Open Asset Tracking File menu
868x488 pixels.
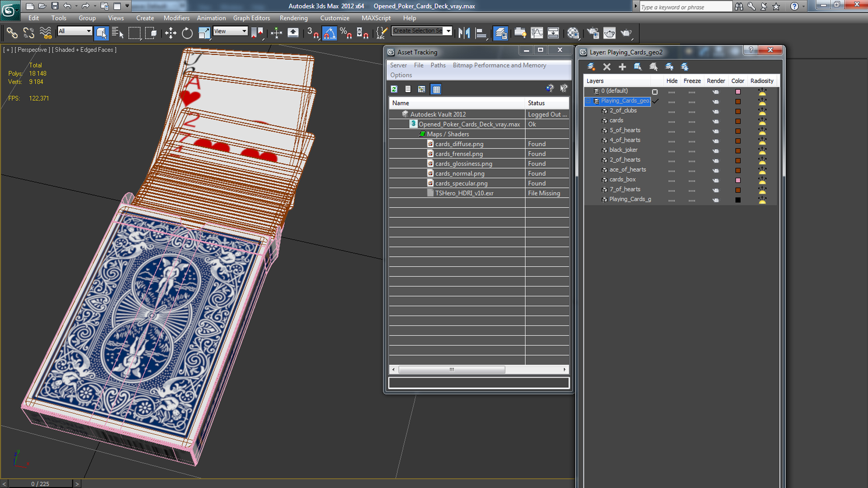pyautogui.click(x=419, y=65)
